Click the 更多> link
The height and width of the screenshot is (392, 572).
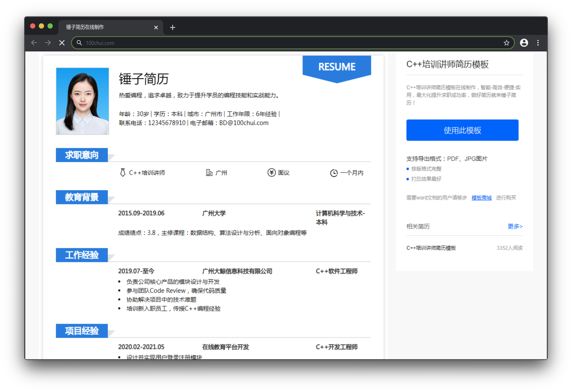pyautogui.click(x=515, y=226)
